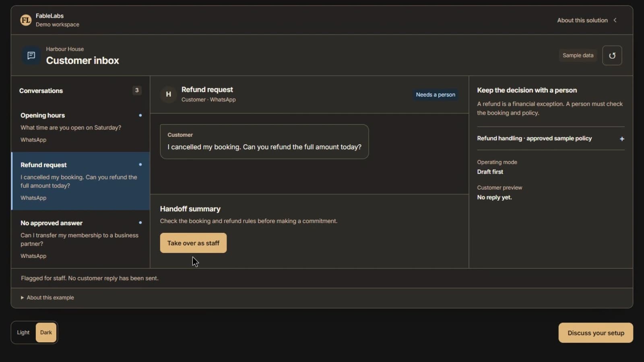The image size is (644, 362).
Task: Click the reset sample data refresh icon
Action: point(612,56)
